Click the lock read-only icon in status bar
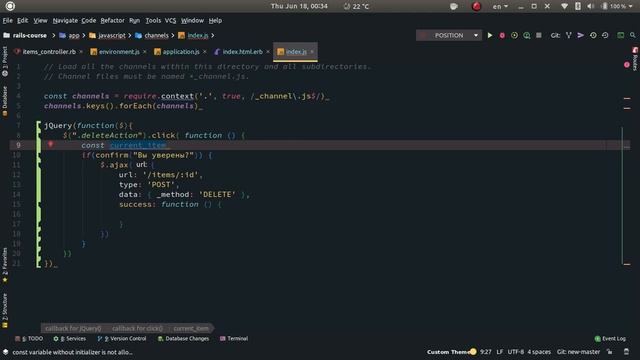This screenshot has width=640, height=360. point(610,352)
